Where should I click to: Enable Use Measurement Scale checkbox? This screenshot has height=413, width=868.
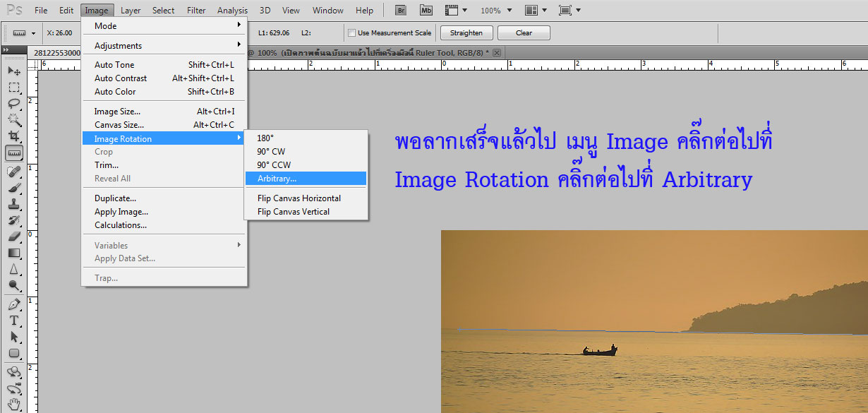[352, 33]
